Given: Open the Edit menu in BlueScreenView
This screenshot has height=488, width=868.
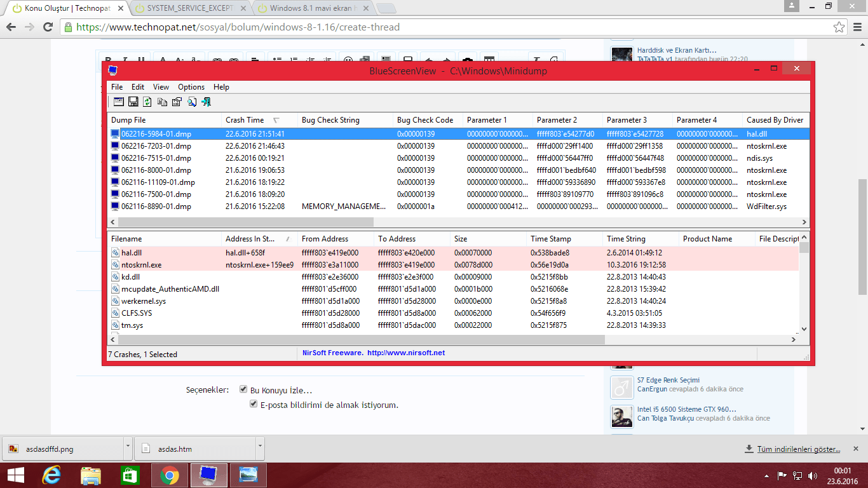Looking at the screenshot, I should (x=138, y=87).
